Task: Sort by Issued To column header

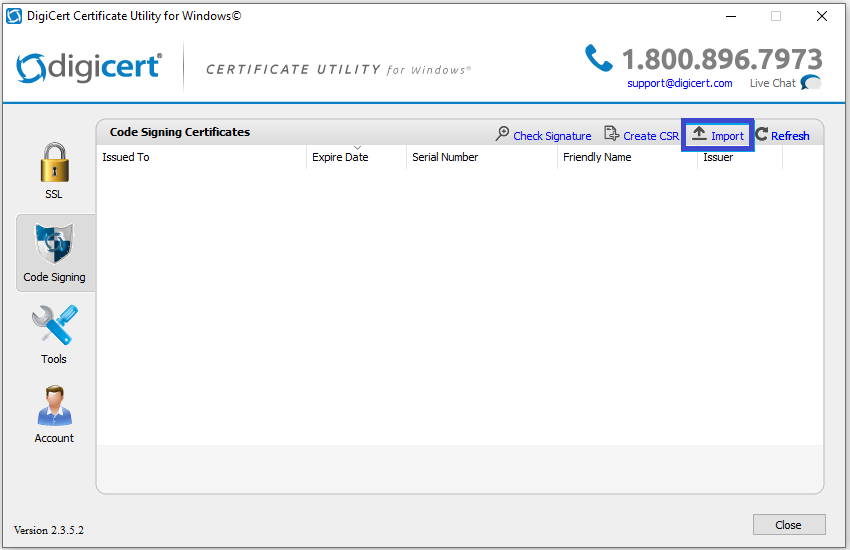Action: point(201,157)
